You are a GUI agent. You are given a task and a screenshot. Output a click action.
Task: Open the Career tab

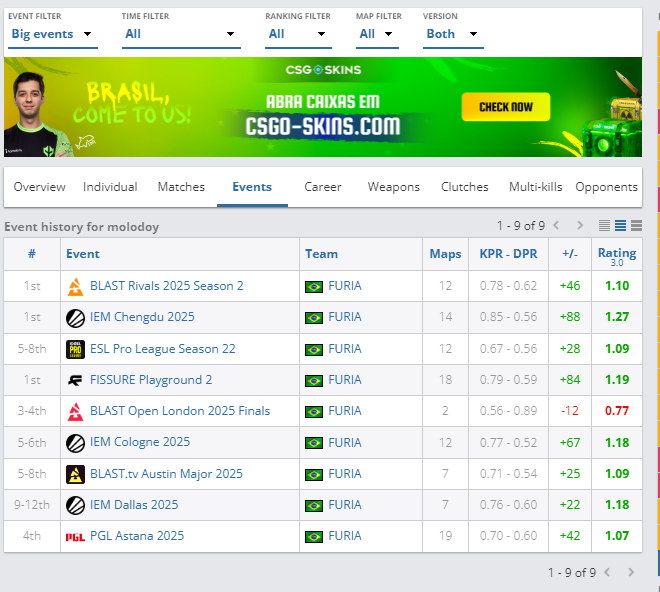click(x=323, y=187)
